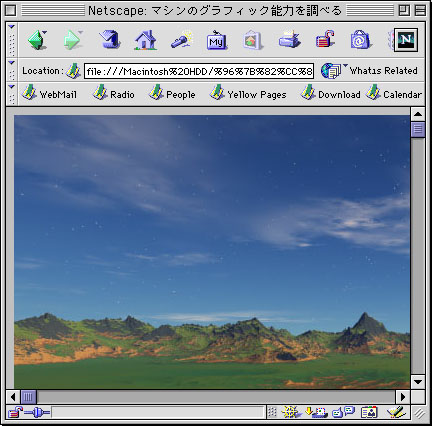432x426 pixels.
Task: Open the WebMail bookmark
Action: (x=49, y=94)
